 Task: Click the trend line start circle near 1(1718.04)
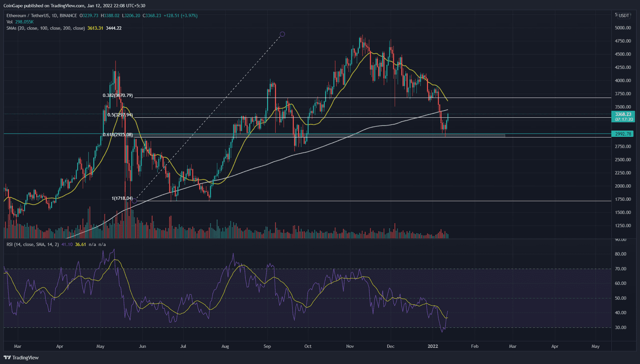[x=135, y=201]
